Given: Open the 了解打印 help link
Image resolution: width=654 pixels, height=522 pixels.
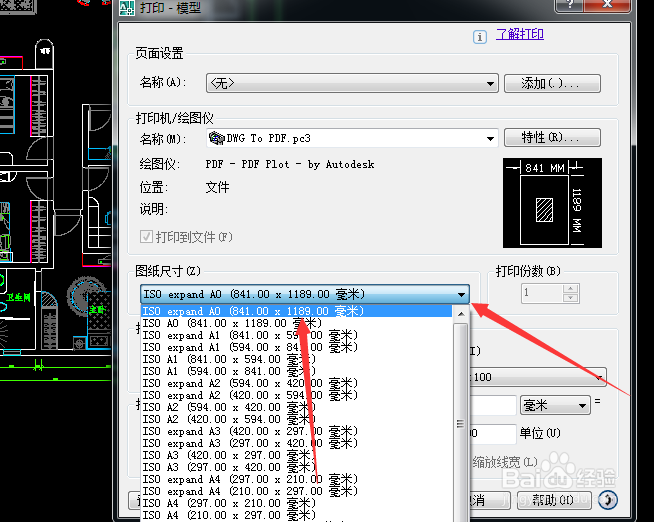Looking at the screenshot, I should [520, 34].
